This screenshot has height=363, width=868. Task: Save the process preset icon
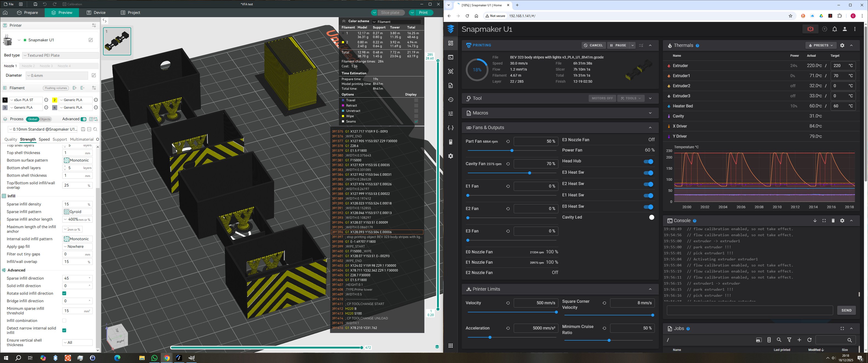(x=83, y=129)
